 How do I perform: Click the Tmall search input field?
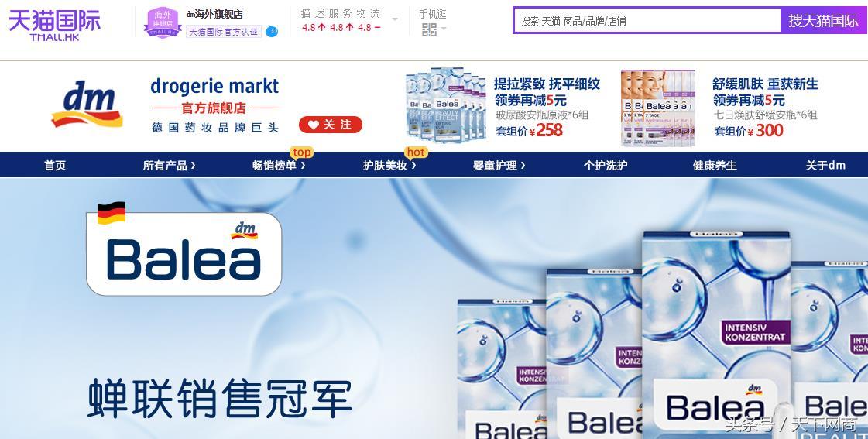647,21
